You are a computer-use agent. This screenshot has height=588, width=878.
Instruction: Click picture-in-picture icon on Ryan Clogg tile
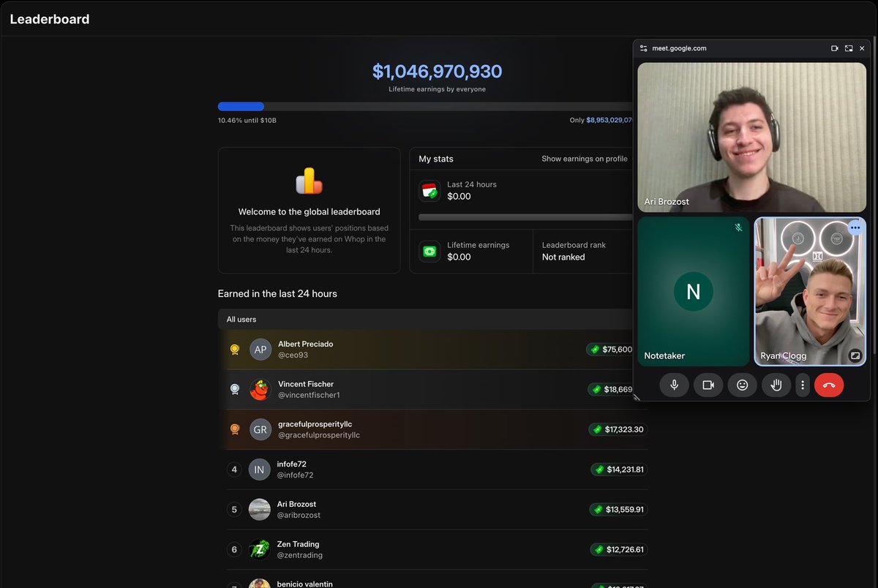pos(855,355)
